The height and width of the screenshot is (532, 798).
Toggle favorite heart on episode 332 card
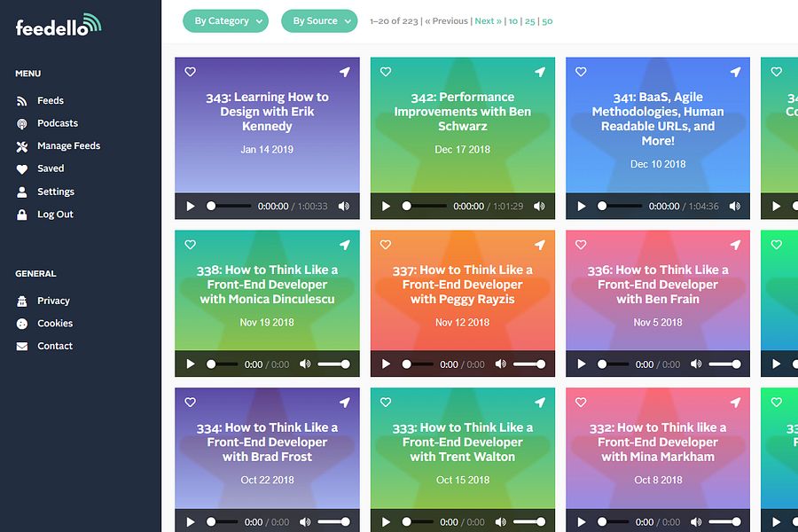click(x=581, y=403)
